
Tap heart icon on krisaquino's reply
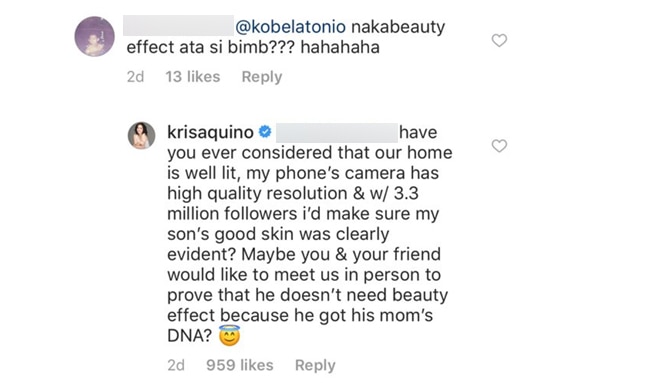499,146
